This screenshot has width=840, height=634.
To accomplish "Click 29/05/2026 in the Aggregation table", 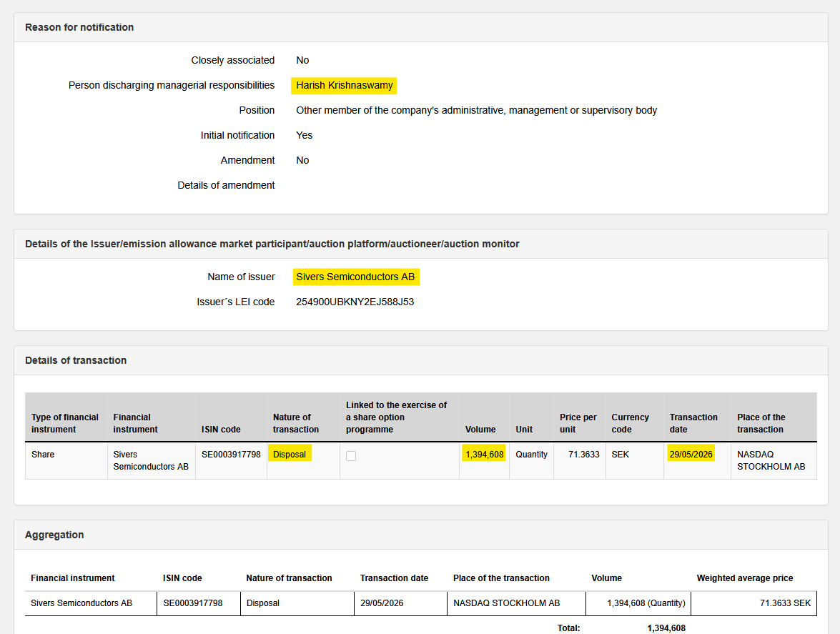I will pyautogui.click(x=382, y=603).
